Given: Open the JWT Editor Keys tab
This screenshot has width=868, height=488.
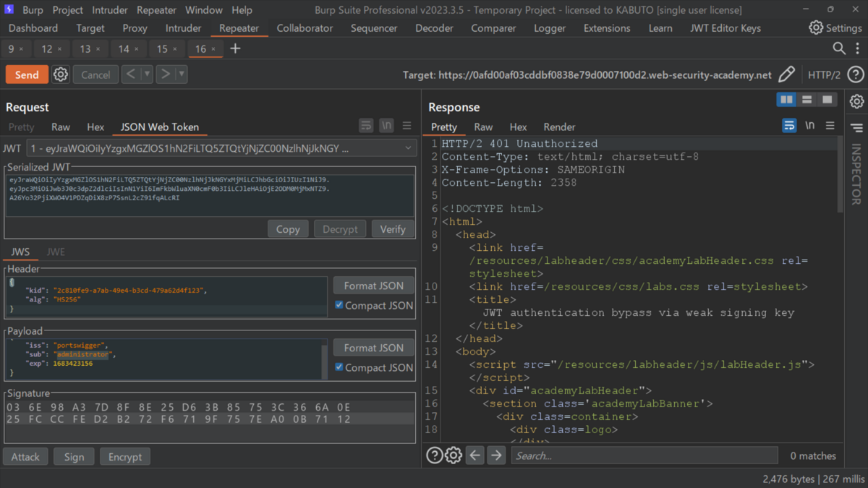Looking at the screenshot, I should pyautogui.click(x=726, y=27).
